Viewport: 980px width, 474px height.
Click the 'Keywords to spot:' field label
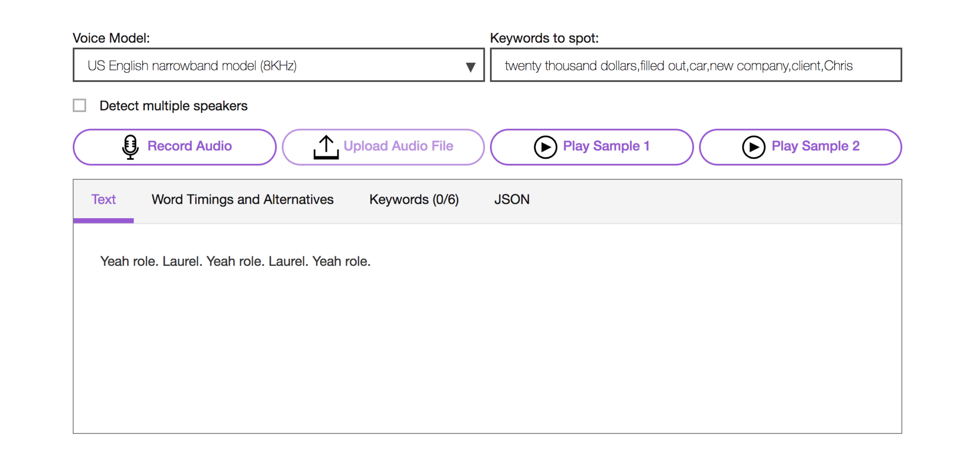coord(544,38)
